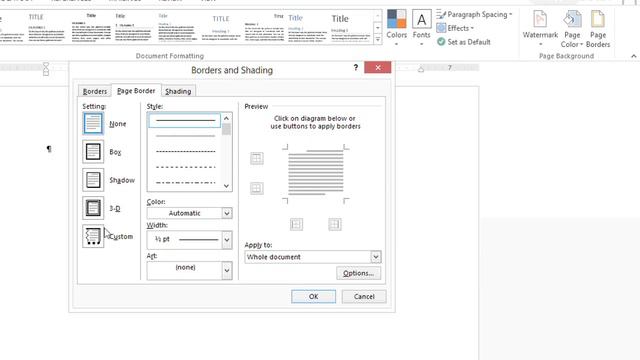640x360 pixels.
Task: Select the solid line style
Action: pyautogui.click(x=185, y=120)
